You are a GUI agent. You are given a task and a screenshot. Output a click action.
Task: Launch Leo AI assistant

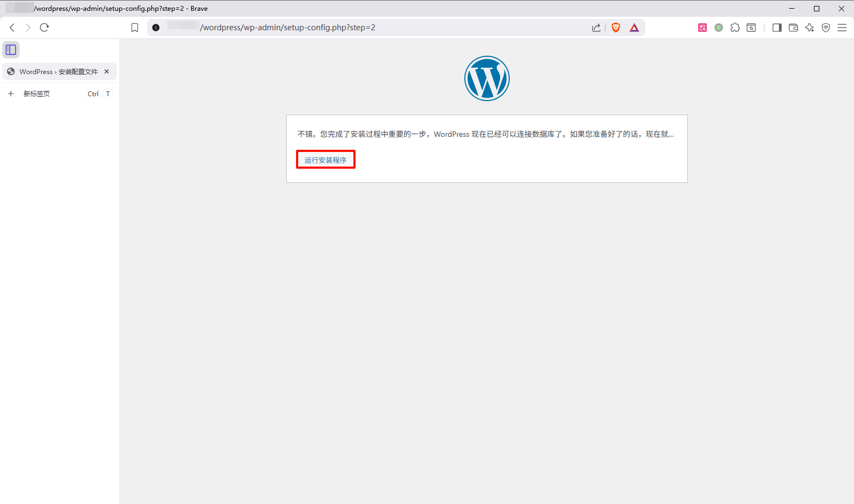click(x=810, y=28)
